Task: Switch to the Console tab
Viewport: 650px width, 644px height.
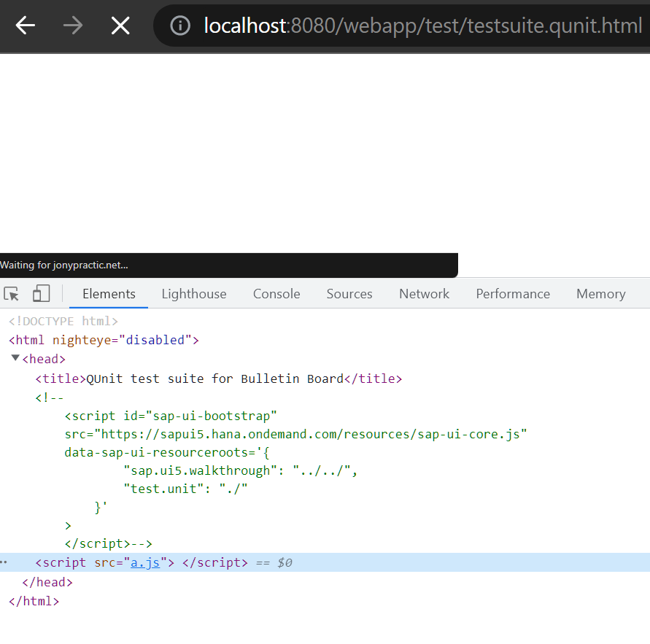Action: [x=276, y=294]
